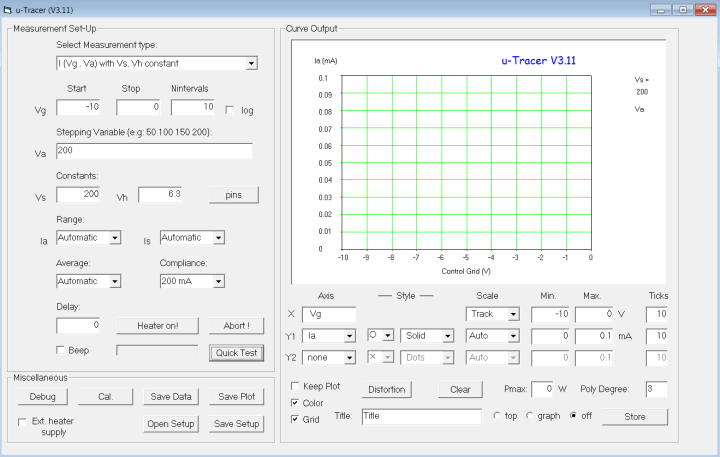The height and width of the screenshot is (457, 720).
Task: Click the Vh 6.3 input field
Action: coord(160,194)
